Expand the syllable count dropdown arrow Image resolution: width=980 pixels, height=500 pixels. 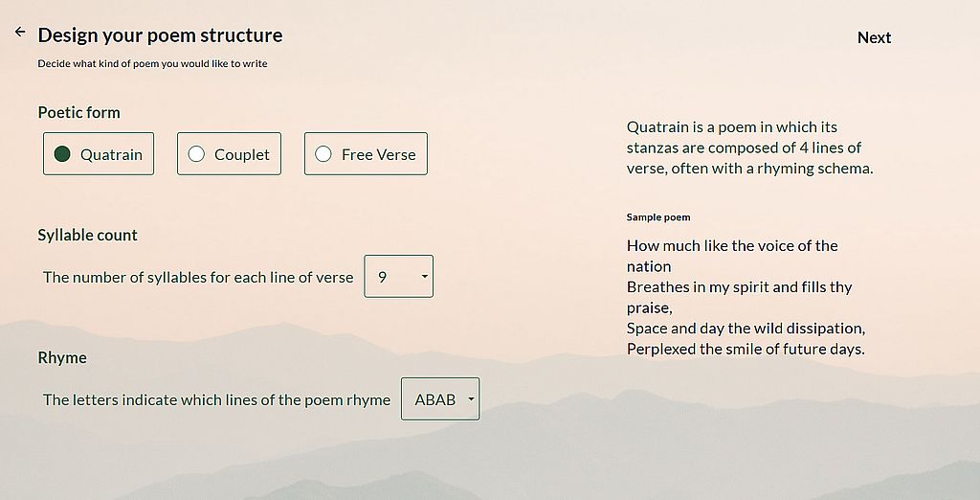coord(424,277)
